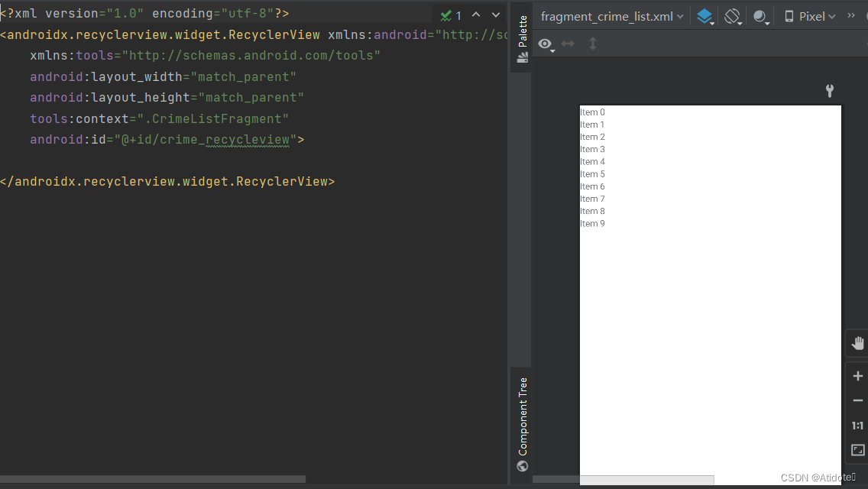Viewport: 868px width, 489px height.
Task: Set zoom to actual size with 1:1 icon
Action: [857, 426]
